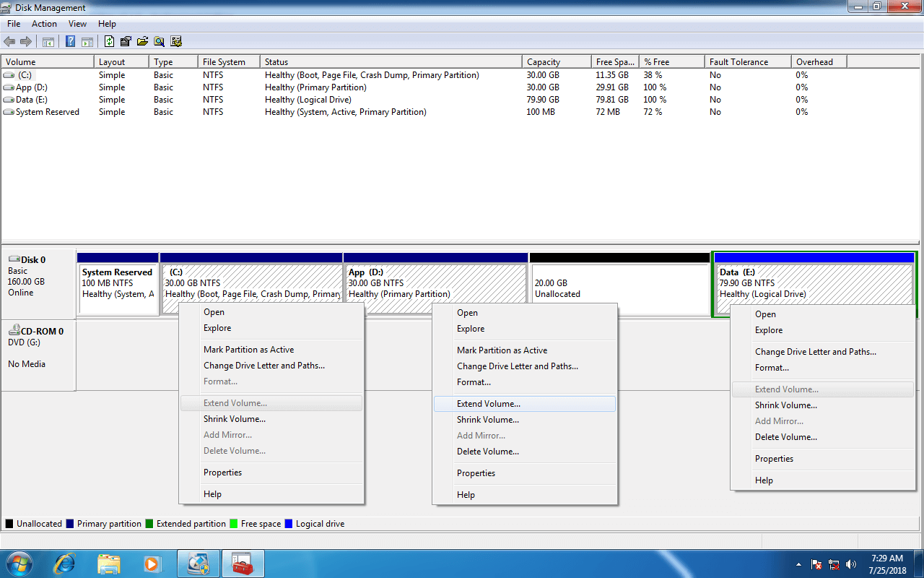Viewport: 924px width, 578px height.
Task: Launch Windows Media Player from taskbar
Action: click(x=152, y=564)
